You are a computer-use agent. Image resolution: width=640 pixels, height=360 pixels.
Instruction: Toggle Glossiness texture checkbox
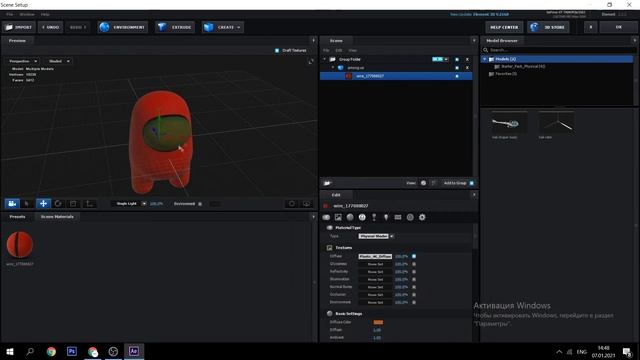click(414, 264)
